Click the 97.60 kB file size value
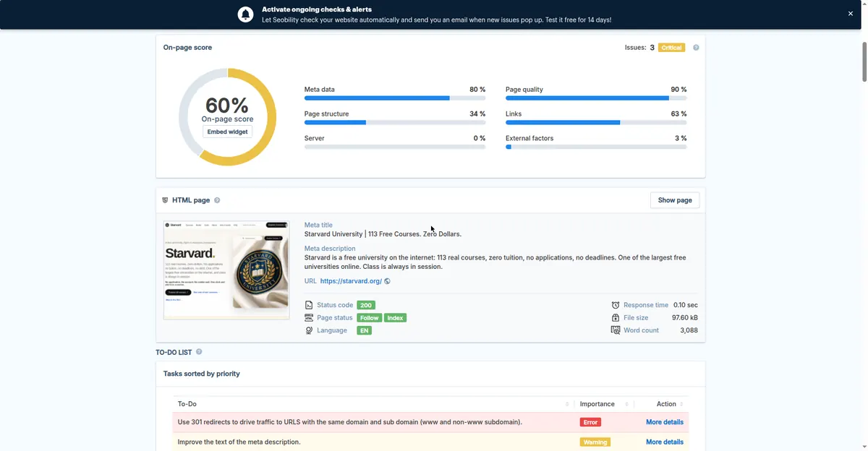 tap(685, 318)
